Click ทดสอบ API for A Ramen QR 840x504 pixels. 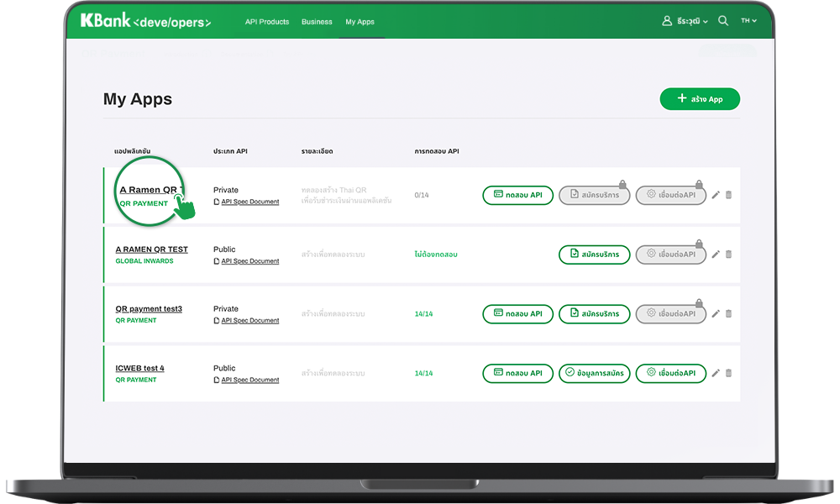point(518,195)
